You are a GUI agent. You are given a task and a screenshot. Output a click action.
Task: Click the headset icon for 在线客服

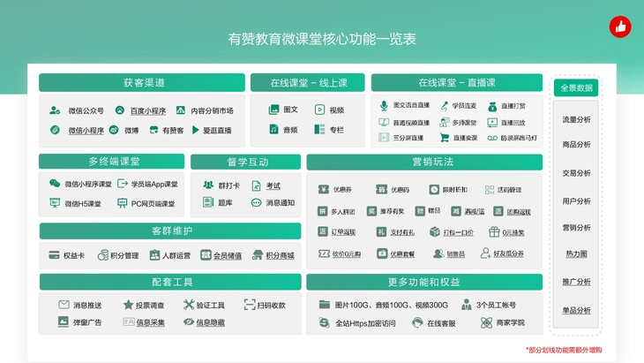[417, 322]
